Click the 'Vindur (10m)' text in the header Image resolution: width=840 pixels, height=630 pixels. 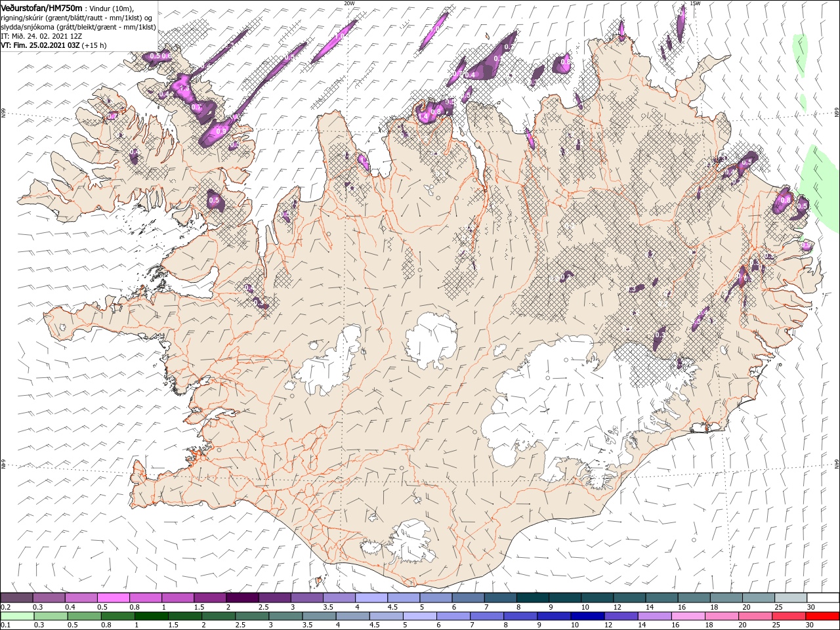(111, 9)
